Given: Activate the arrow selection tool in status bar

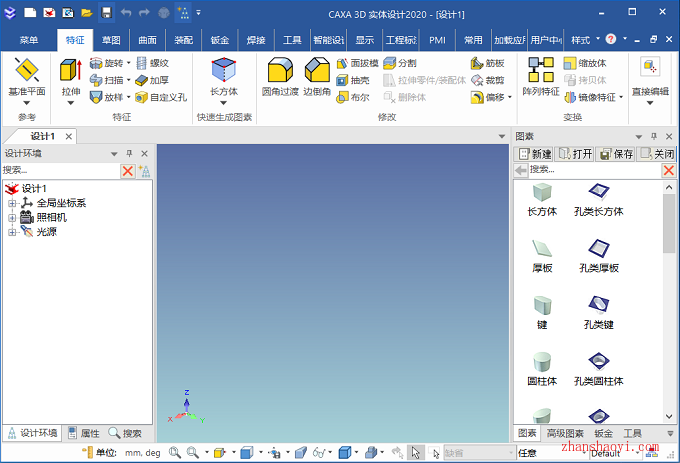Looking at the screenshot, I should click(415, 453).
